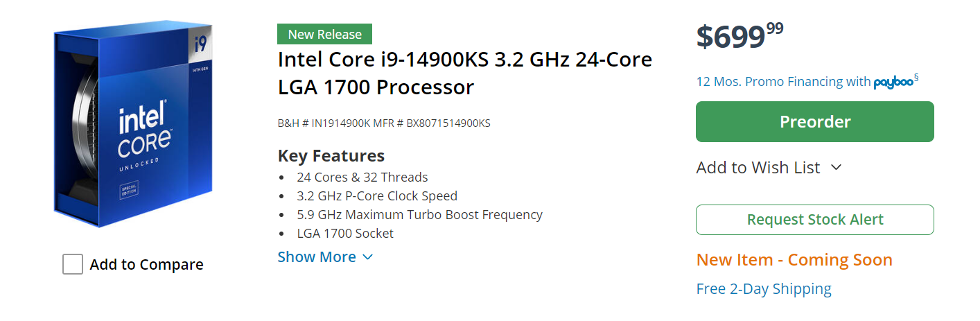980x321 pixels.
Task: Click the Add to Compare label text
Action: pos(146,265)
